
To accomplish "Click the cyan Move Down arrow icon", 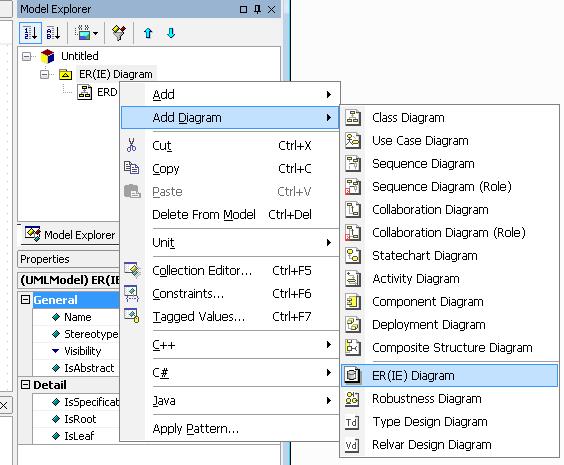I will click(171, 33).
